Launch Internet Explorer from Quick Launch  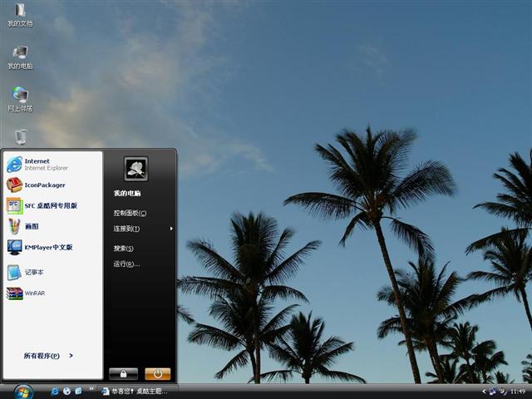coord(54,392)
